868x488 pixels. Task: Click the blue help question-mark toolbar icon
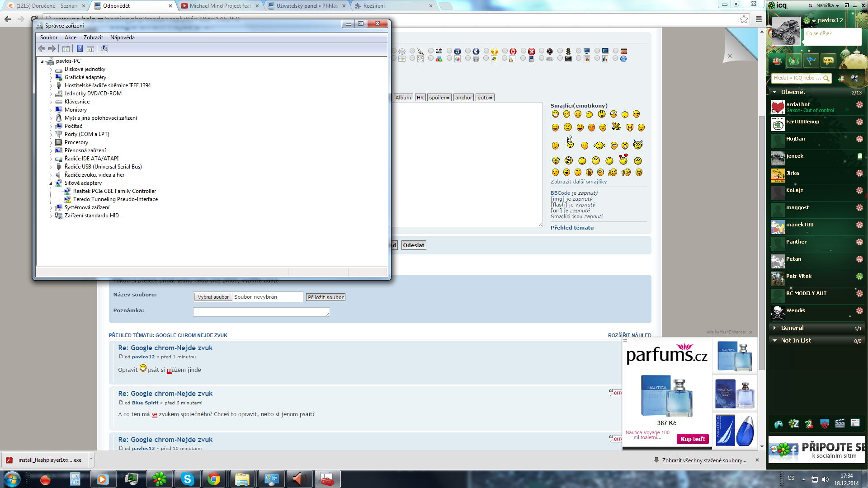(80, 49)
